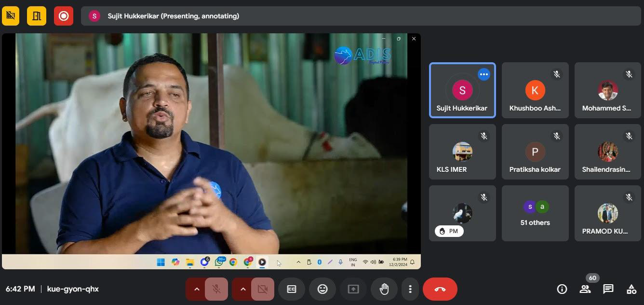The image size is (644, 305).
Task: Expand the video settings arrow
Action: 243,289
